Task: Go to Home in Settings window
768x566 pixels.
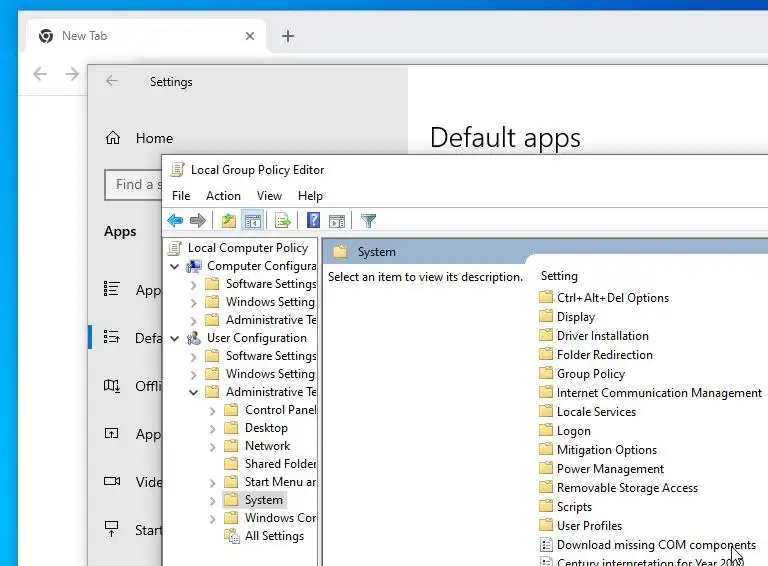Action: tap(139, 138)
